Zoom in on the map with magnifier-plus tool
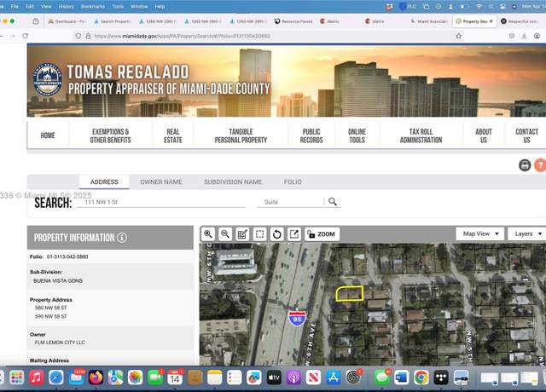The height and width of the screenshot is (392, 546). point(208,234)
